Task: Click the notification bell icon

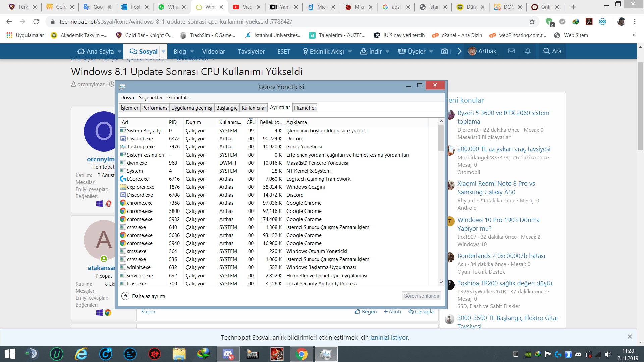Action: (x=528, y=51)
